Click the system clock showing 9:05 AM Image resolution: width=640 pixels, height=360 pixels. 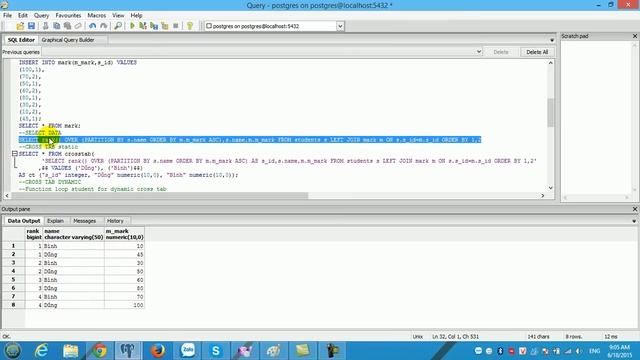[619, 351]
